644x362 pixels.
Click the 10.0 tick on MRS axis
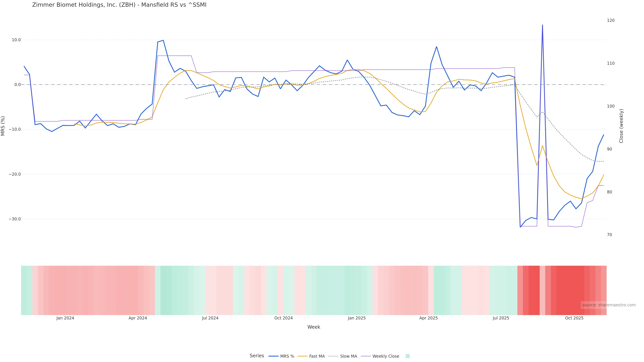(x=16, y=40)
